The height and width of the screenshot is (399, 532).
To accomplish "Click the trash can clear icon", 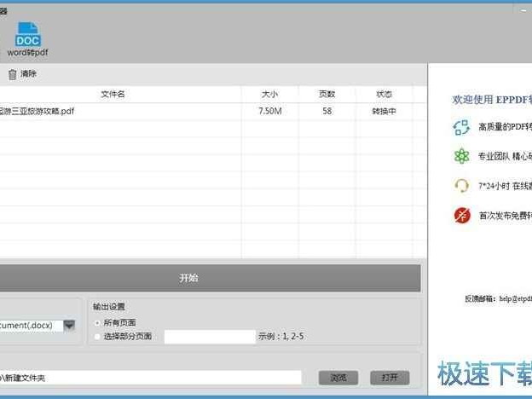I will tap(12, 74).
